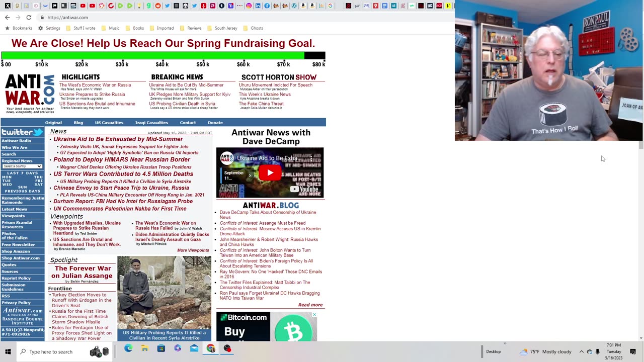This screenshot has height=362, width=644.
Task: Go back with the browser back arrow
Action: (7, 17)
